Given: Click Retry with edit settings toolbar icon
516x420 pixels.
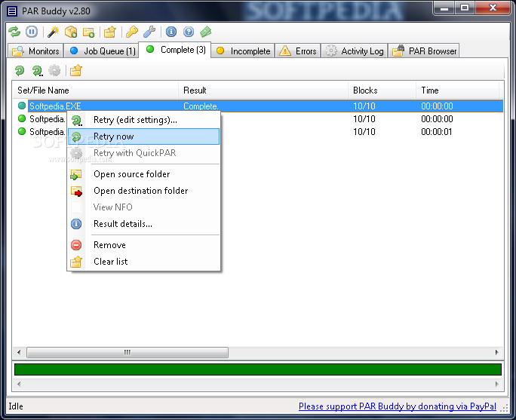Looking at the screenshot, I should tap(37, 70).
